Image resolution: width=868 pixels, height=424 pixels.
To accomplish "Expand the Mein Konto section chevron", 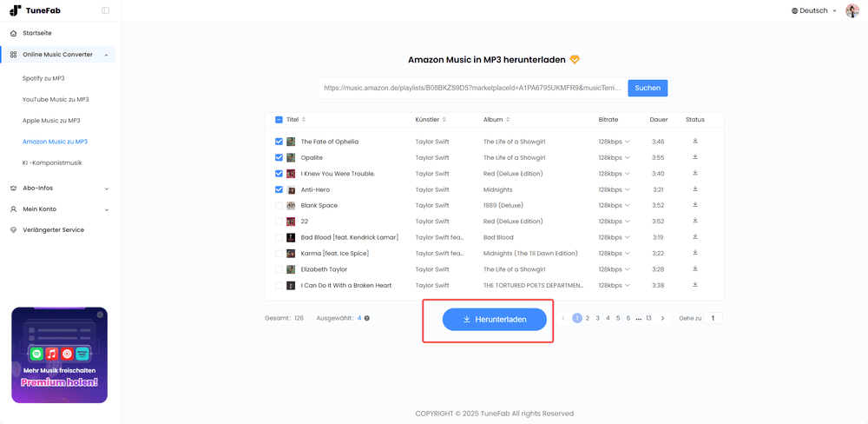I will (107, 209).
